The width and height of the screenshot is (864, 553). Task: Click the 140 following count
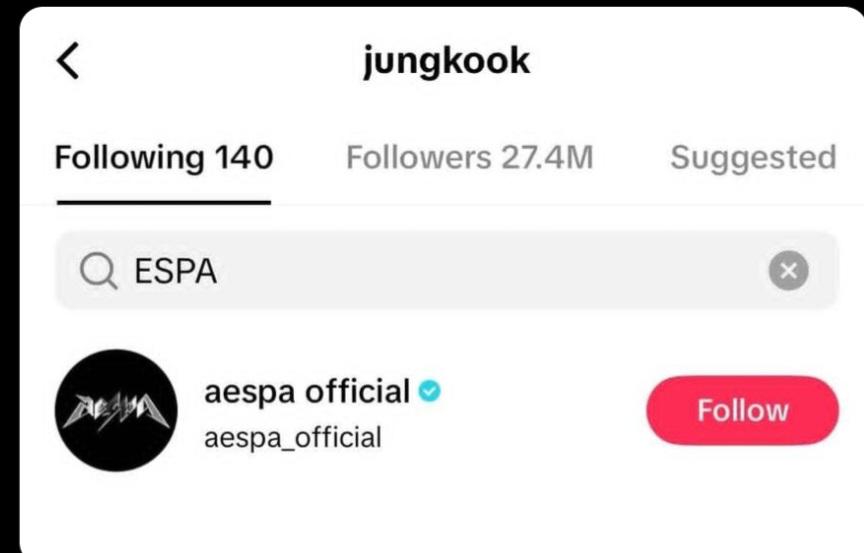242,157
